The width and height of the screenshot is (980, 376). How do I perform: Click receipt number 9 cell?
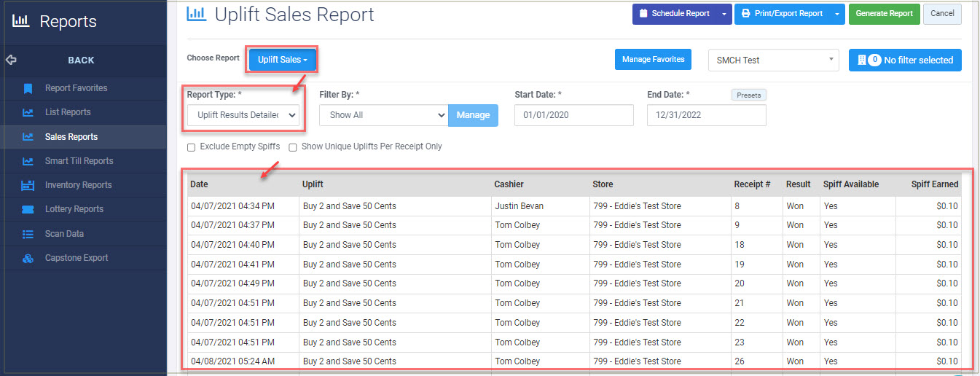[756, 225]
